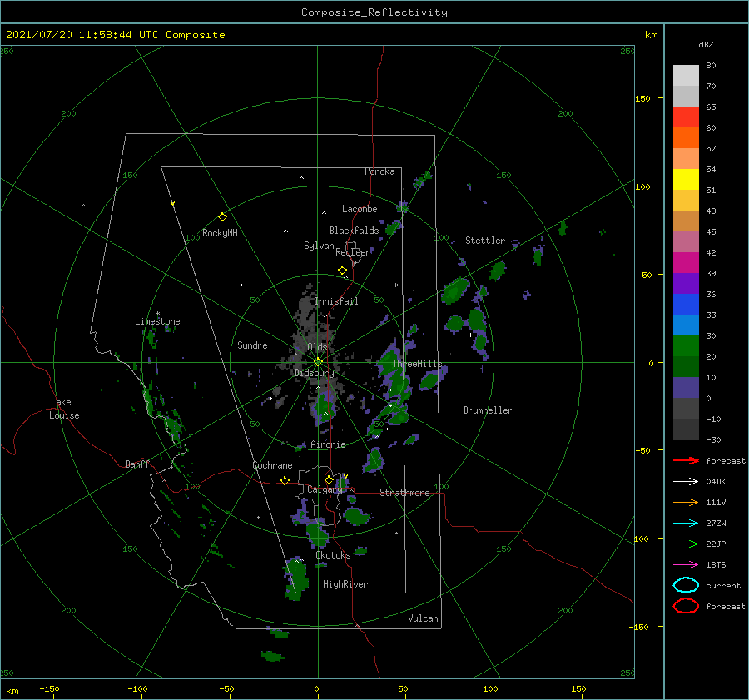Viewport: 749px width, 700px height.
Task: Click the yellow diamond marker below RedDeer
Action: (342, 271)
